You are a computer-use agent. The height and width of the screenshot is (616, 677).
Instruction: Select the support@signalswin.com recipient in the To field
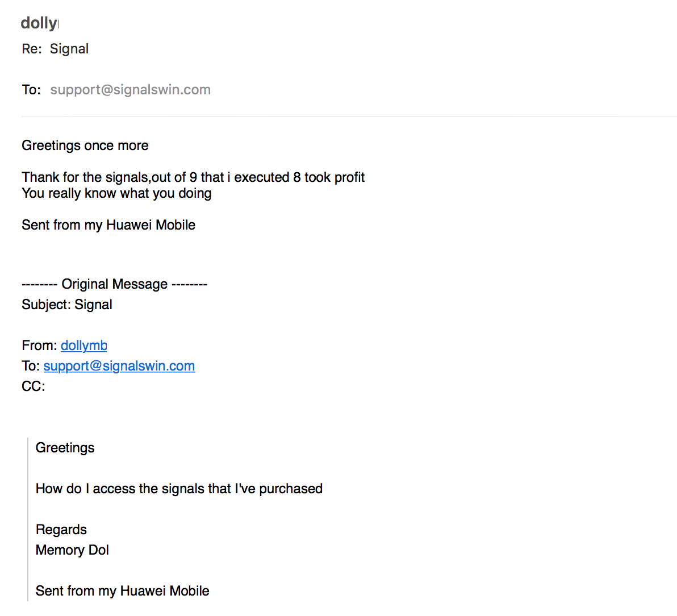pyautogui.click(x=131, y=90)
